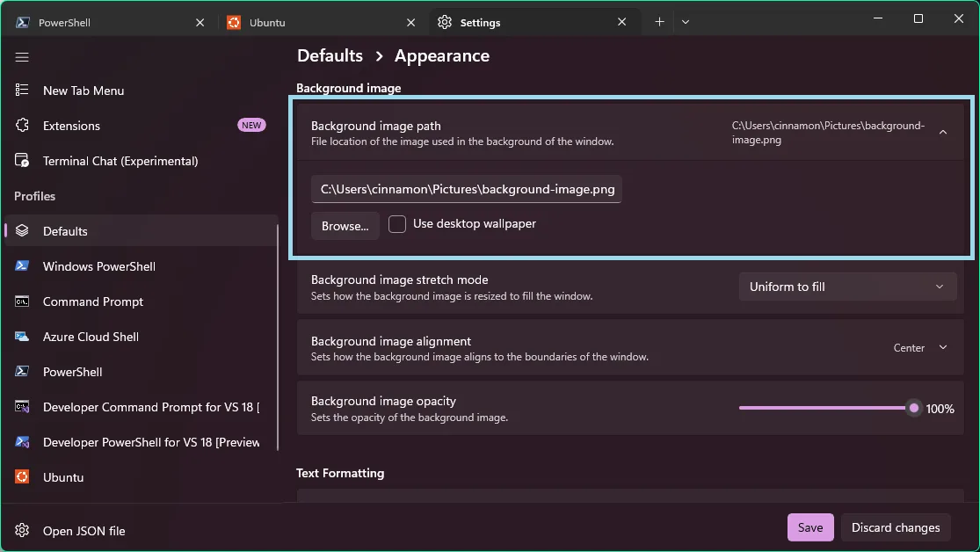This screenshot has width=980, height=552.
Task: Open Background image stretch mode dropdown
Action: point(846,287)
